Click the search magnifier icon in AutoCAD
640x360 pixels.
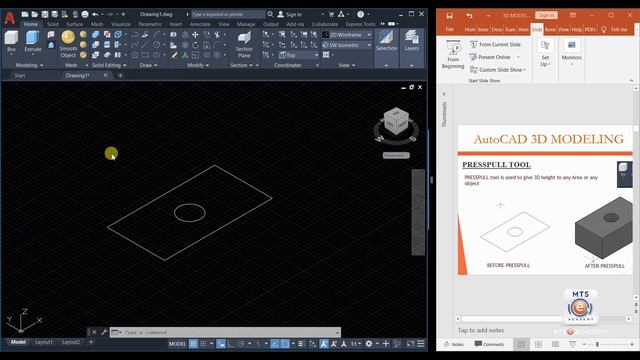tap(270, 14)
